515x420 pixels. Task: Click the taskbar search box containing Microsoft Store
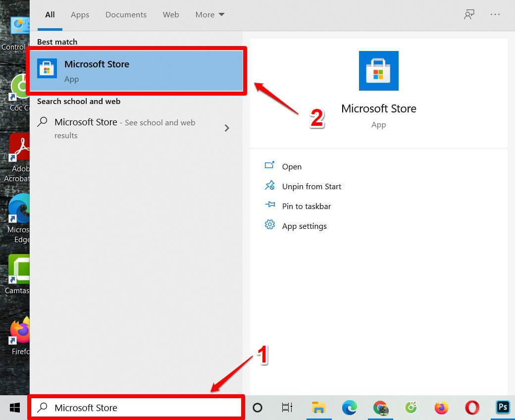click(x=136, y=408)
